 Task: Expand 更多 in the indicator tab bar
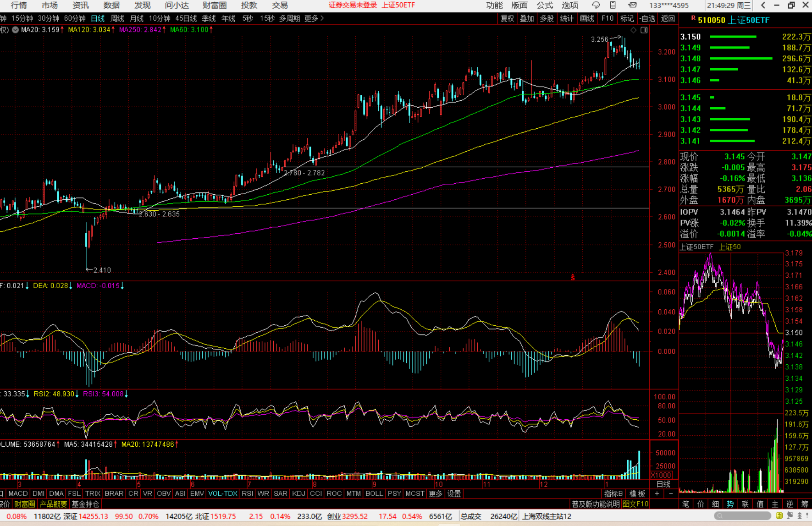click(435, 493)
